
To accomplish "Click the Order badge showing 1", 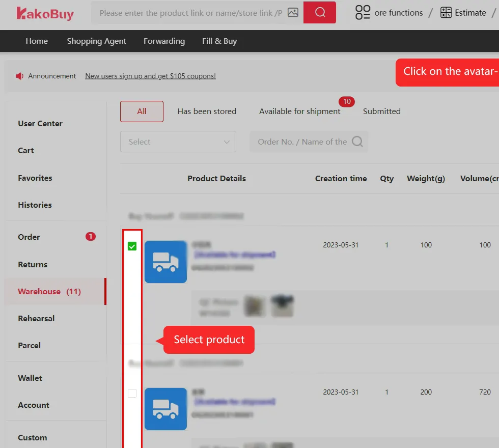I will [91, 236].
